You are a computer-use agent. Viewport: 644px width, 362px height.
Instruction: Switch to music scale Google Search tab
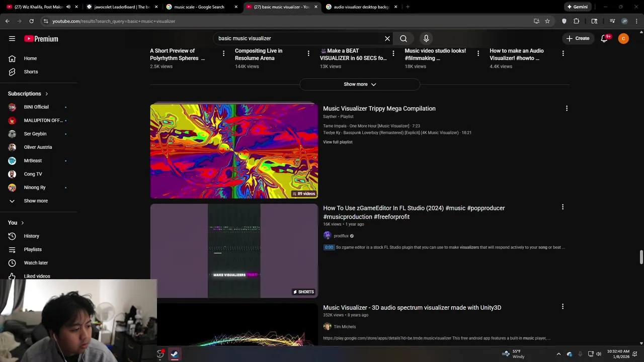coord(201,7)
